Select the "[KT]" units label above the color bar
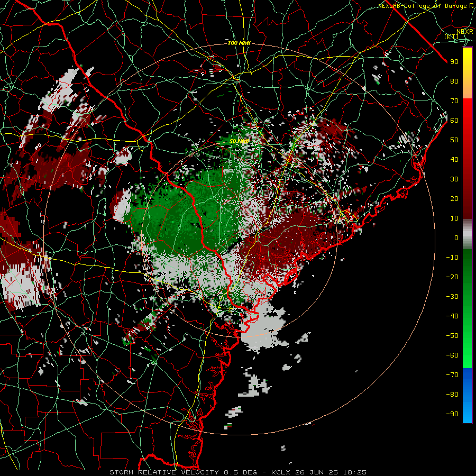This screenshot has width=476, height=476. 452,36
